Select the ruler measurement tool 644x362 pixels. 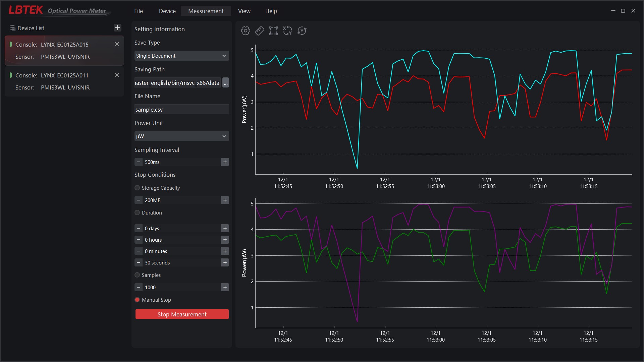(x=260, y=31)
